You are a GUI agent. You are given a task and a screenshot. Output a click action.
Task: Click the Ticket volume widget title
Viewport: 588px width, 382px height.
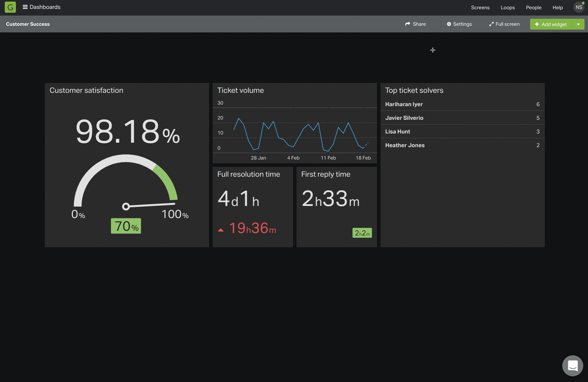tap(240, 90)
